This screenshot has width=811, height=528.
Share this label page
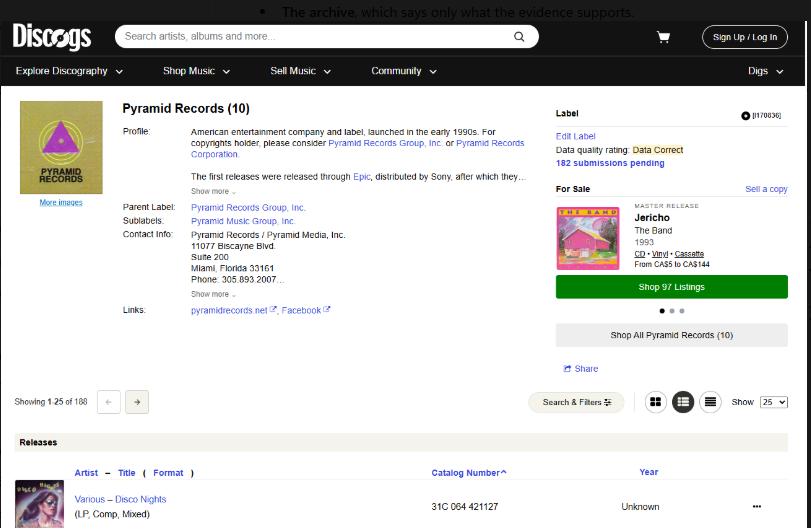pyautogui.click(x=581, y=369)
